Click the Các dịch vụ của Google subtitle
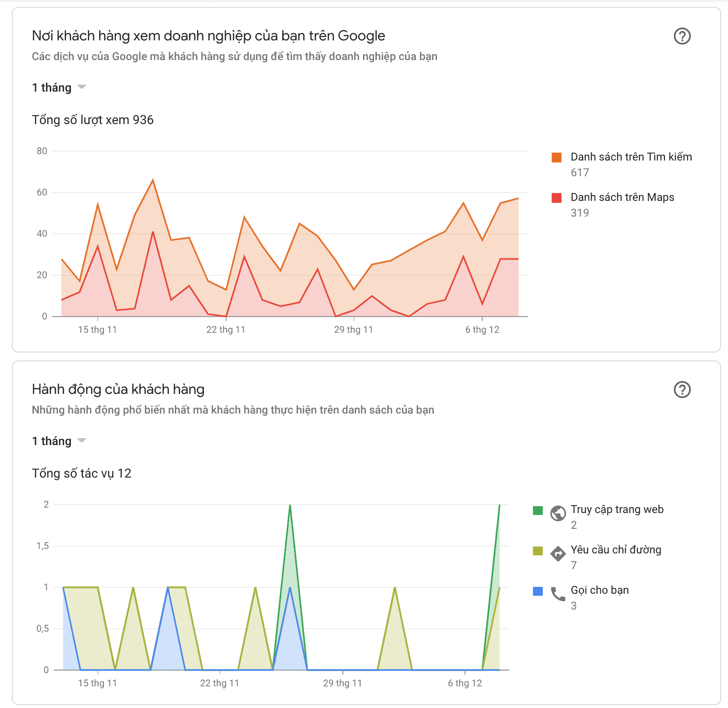Viewport: 728px width, 708px height. [234, 56]
